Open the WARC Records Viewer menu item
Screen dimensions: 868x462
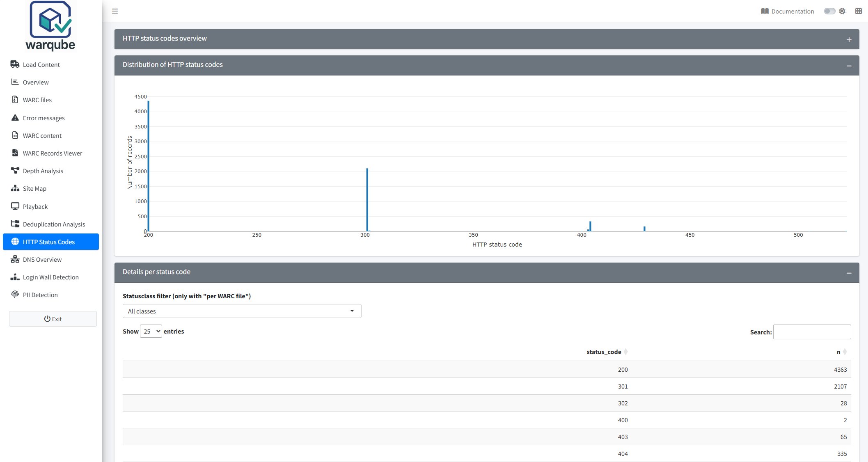click(x=51, y=153)
